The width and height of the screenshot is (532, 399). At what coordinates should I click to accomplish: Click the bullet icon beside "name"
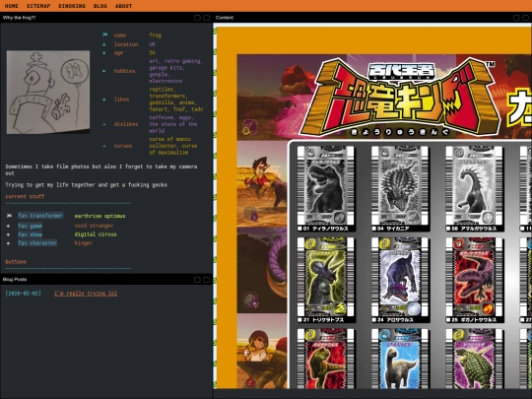104,34
